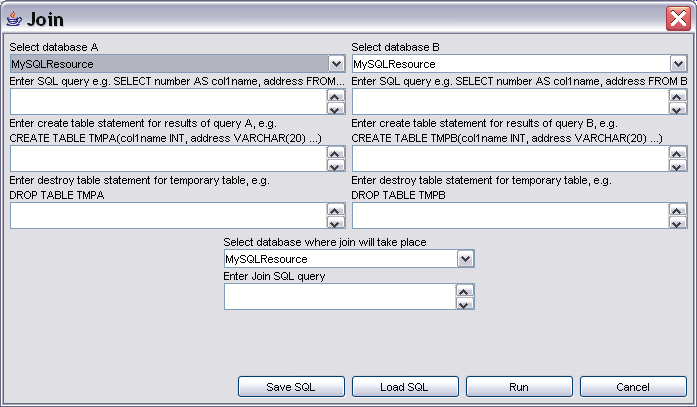
Task: Focus the Join SQL query field
Action: coord(340,296)
